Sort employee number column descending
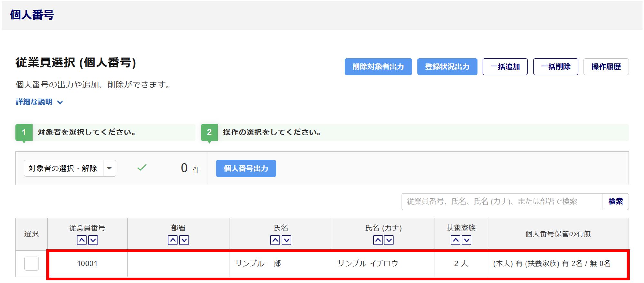644x283 pixels. coord(93,240)
